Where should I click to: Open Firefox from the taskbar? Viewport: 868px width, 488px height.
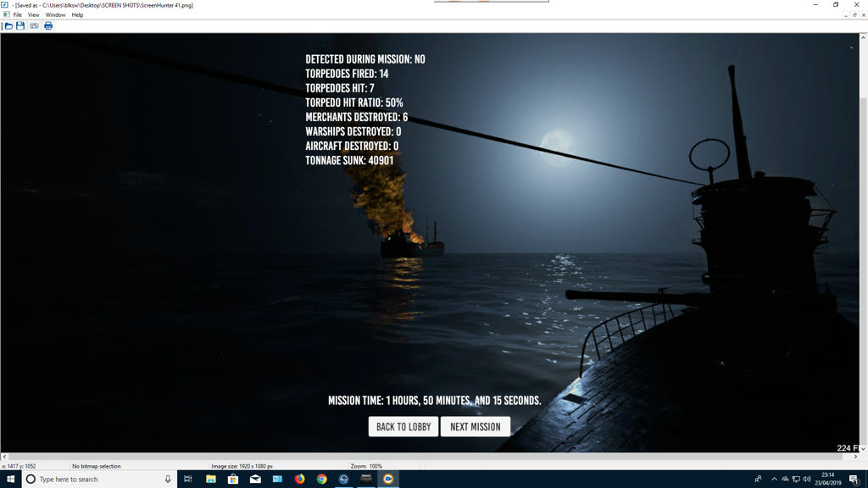[299, 480]
